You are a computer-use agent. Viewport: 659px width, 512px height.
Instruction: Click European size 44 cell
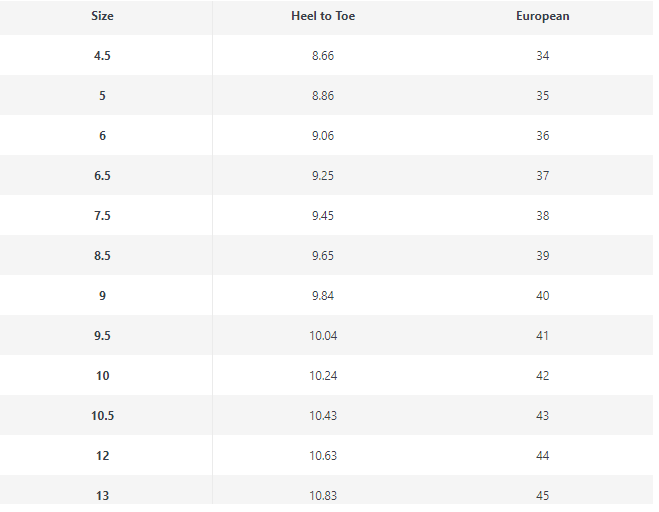pyautogui.click(x=542, y=456)
